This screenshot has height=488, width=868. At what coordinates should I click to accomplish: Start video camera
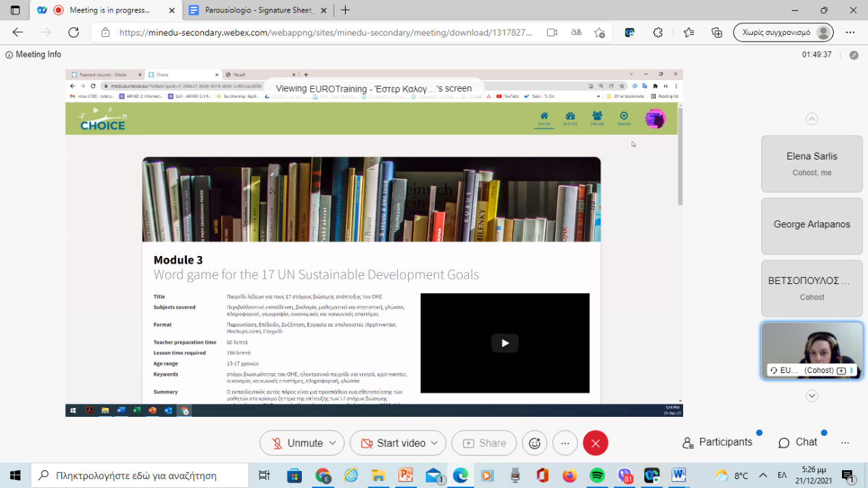[x=393, y=443]
